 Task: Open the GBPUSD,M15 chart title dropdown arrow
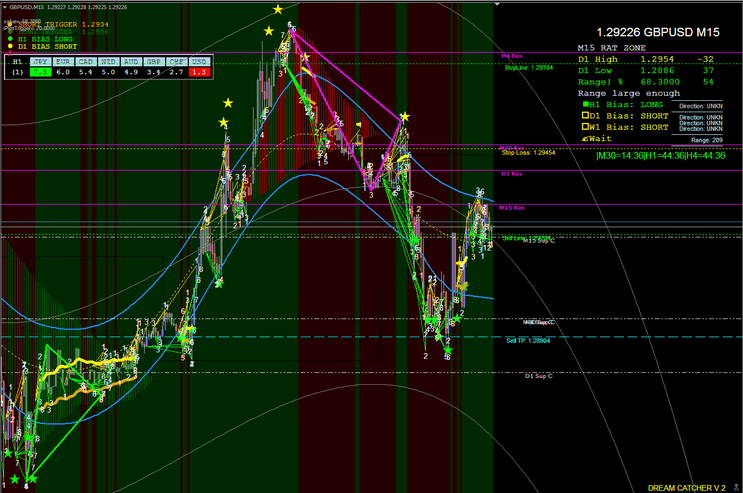click(5, 7)
